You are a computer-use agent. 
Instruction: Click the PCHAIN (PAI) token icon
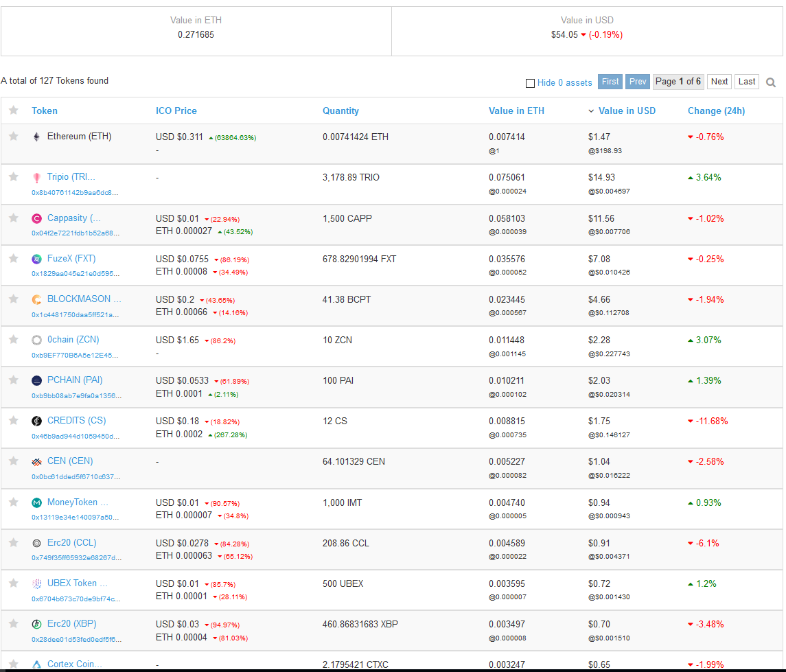[36, 380]
